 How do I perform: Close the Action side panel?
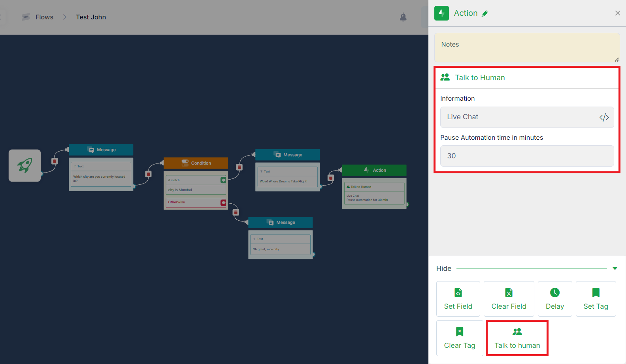coord(618,13)
